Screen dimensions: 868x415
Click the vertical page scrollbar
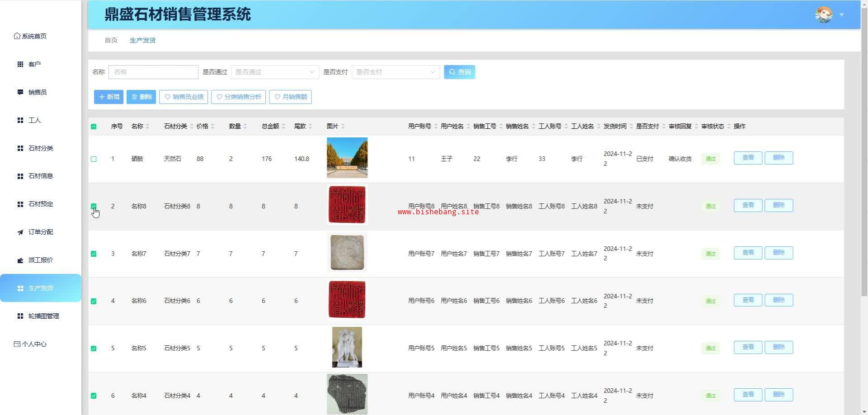864,158
